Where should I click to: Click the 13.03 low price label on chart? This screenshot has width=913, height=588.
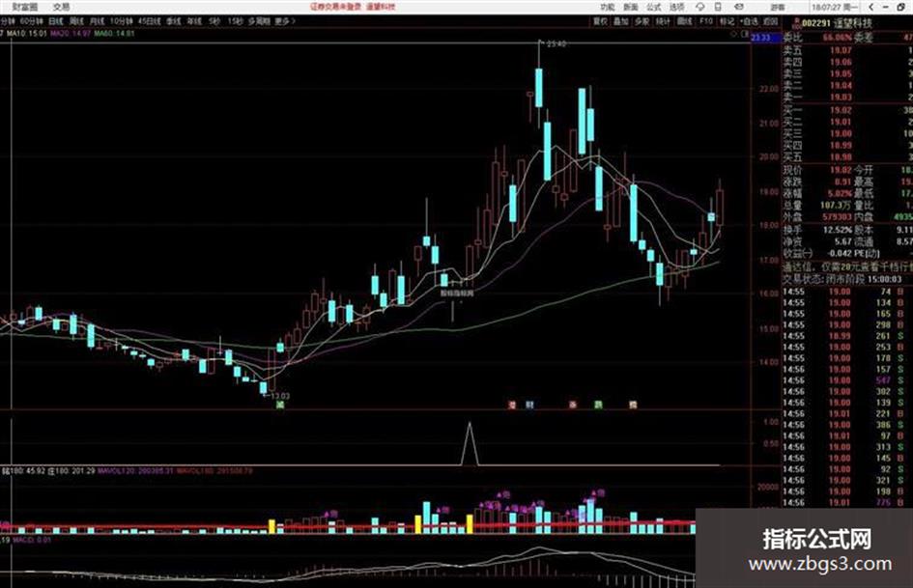point(279,396)
